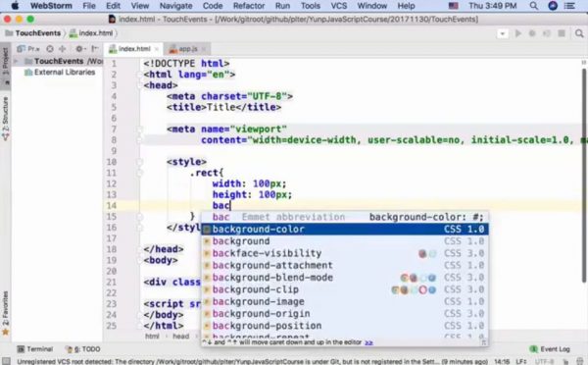Image resolution: width=588 pixels, height=365 pixels.
Task: Click the head breadcrumb below editor
Action: [180, 337]
